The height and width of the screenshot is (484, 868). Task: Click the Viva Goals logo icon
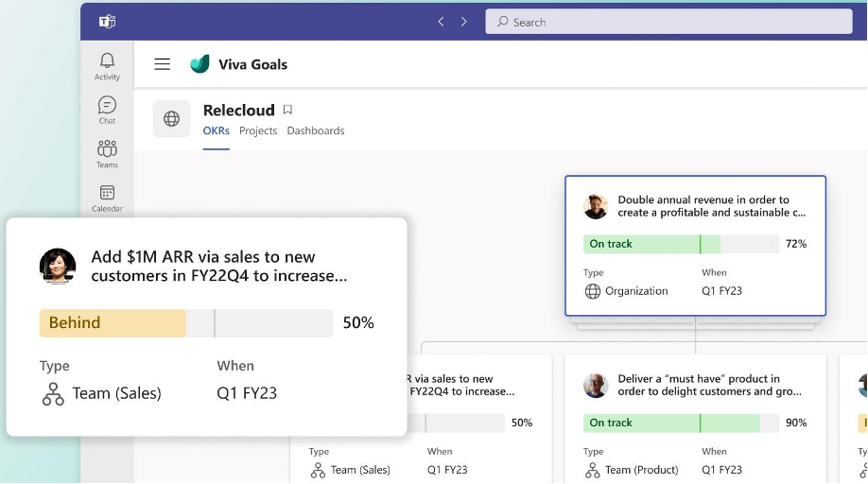[x=200, y=64]
